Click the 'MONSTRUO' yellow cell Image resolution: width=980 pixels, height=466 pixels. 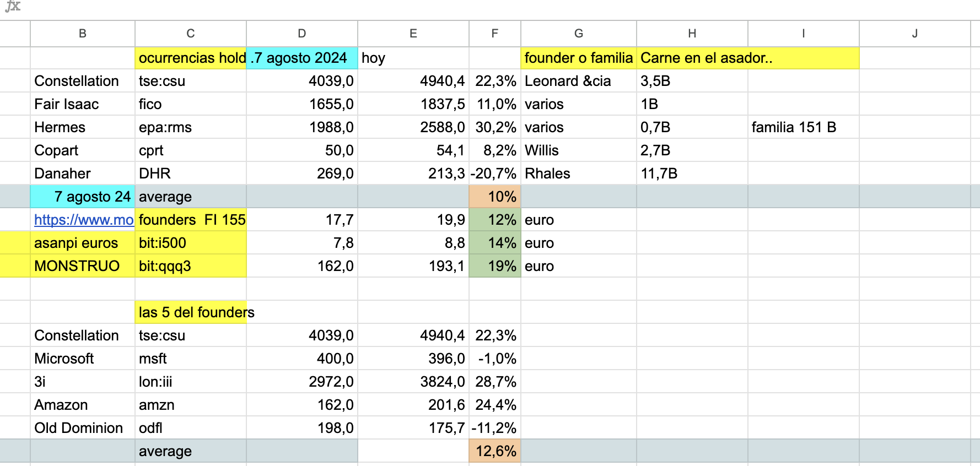(83, 266)
